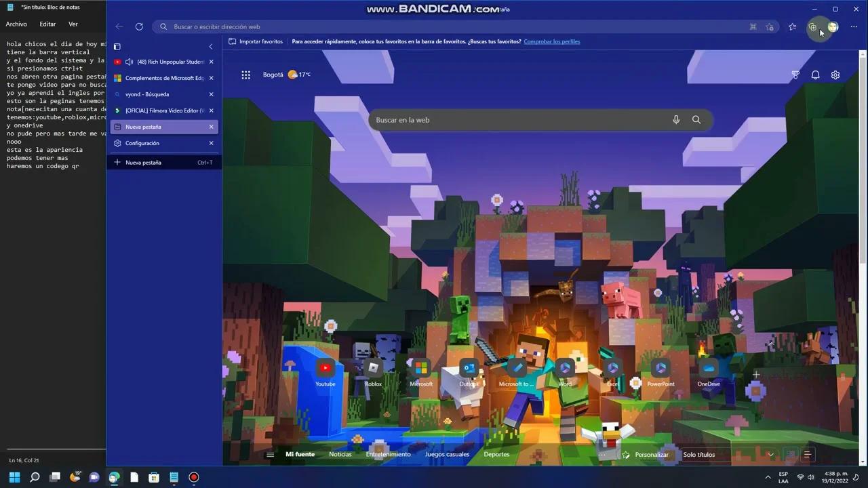Open the Favorites star-list icon
868x488 pixels.
click(x=792, y=27)
